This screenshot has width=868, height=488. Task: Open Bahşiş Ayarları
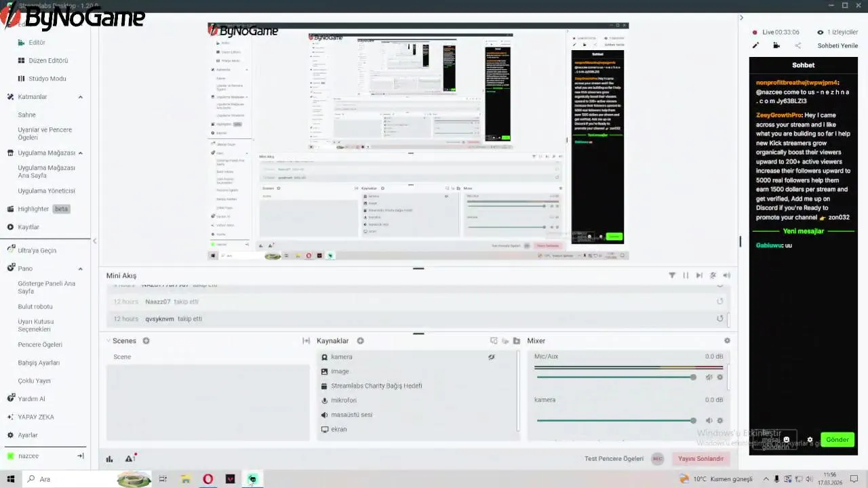point(39,363)
